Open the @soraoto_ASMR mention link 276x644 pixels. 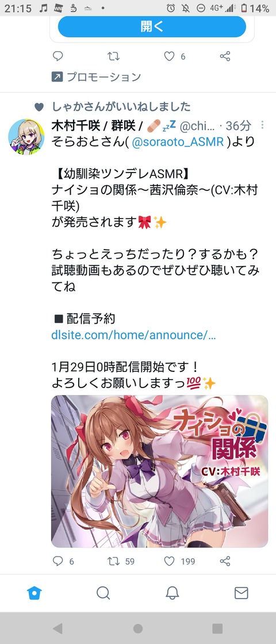pos(178,142)
